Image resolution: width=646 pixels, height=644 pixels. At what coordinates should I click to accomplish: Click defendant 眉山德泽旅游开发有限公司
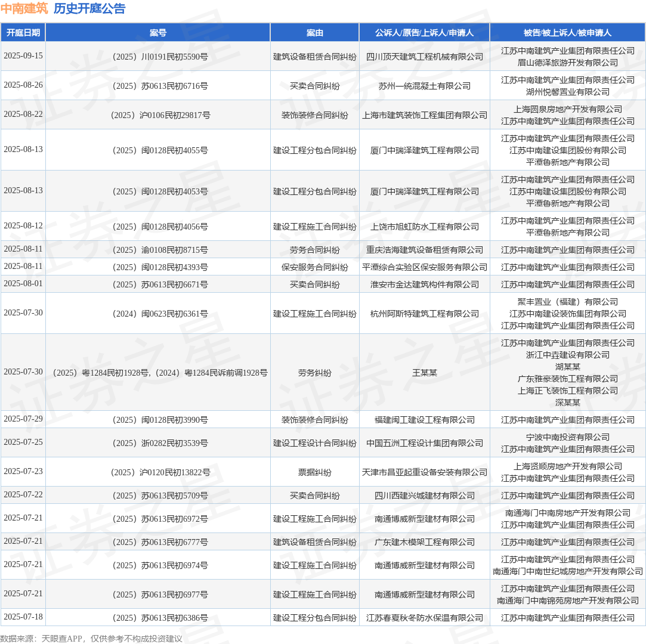pos(567,63)
